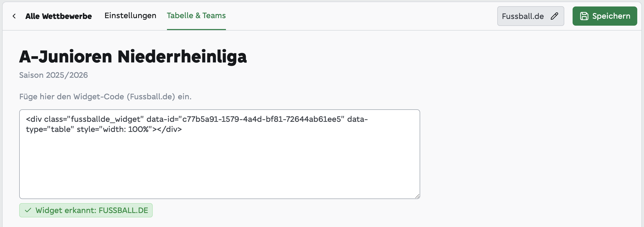Viewport: 644px width, 227px height.
Task: Click the Saison 2025/2026 subtitle
Action: pos(53,75)
